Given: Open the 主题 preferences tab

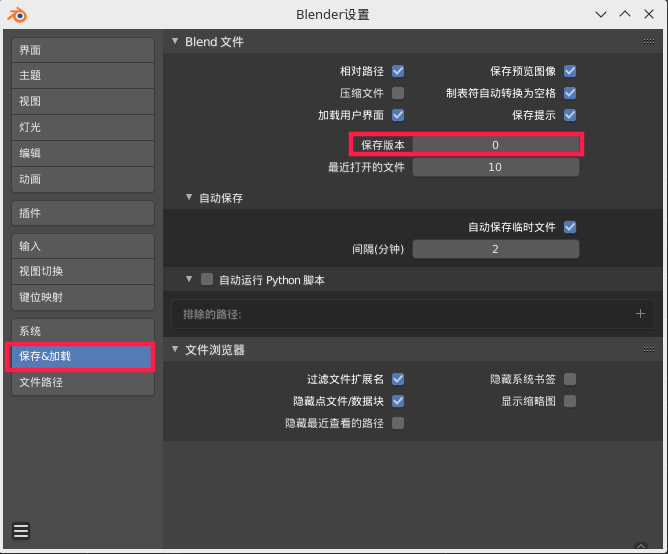Looking at the screenshot, I should [x=83, y=76].
